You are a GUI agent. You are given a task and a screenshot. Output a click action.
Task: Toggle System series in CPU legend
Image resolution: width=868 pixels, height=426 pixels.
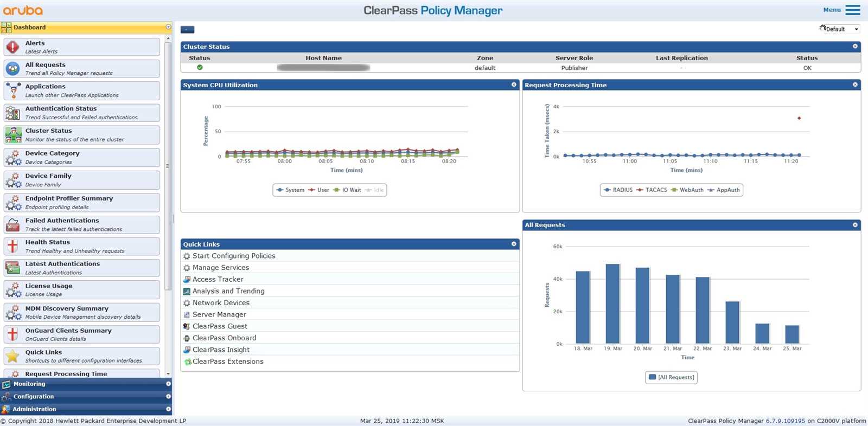click(290, 190)
